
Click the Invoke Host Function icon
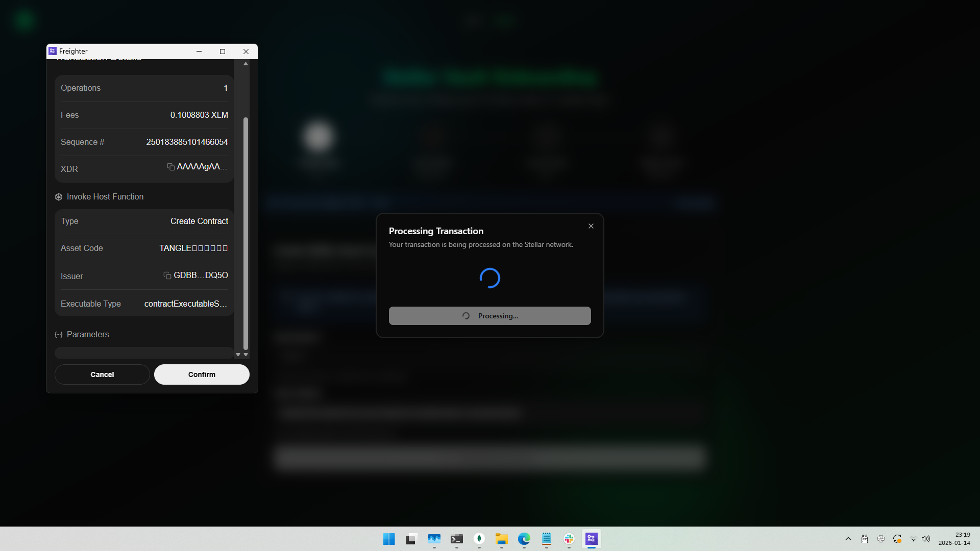pos(58,196)
